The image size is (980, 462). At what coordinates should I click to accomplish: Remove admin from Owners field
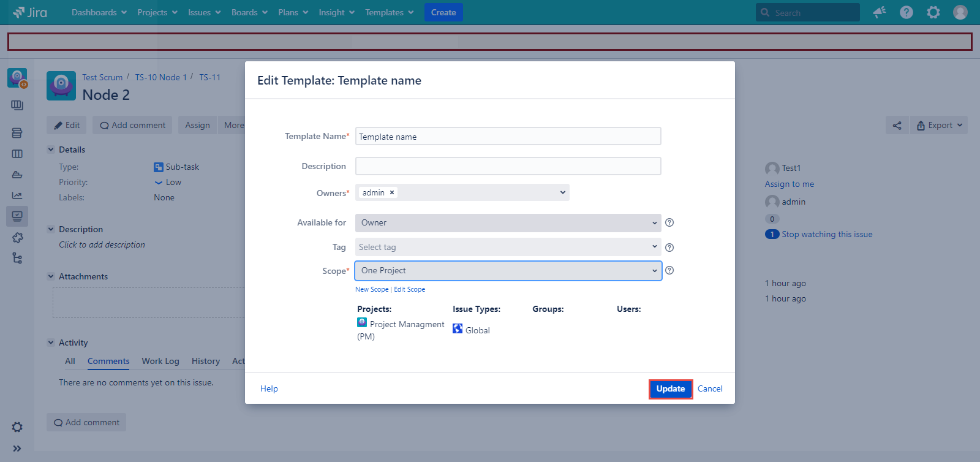pyautogui.click(x=392, y=192)
